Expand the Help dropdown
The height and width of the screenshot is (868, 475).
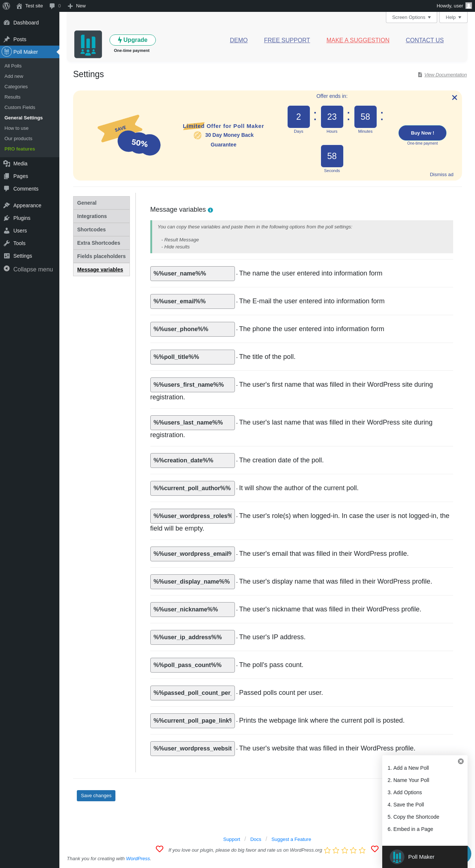click(x=453, y=17)
